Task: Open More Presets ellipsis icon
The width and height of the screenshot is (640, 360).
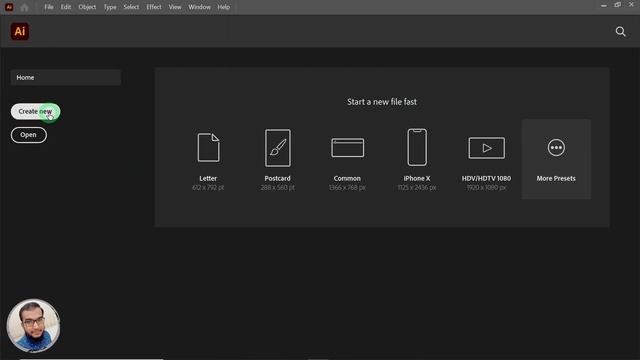Action: 556,147
